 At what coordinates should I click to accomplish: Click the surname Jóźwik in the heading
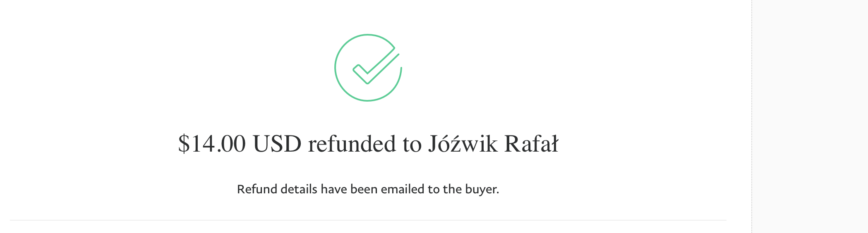462,144
